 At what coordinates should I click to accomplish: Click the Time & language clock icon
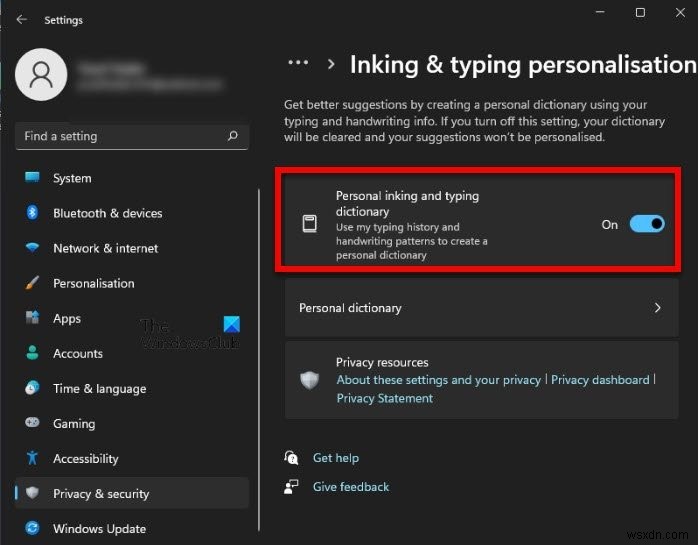click(32, 387)
